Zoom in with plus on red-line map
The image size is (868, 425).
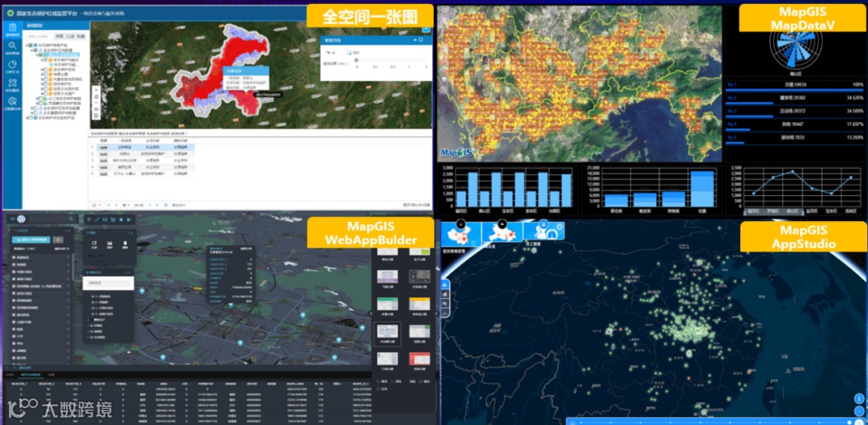point(96,90)
